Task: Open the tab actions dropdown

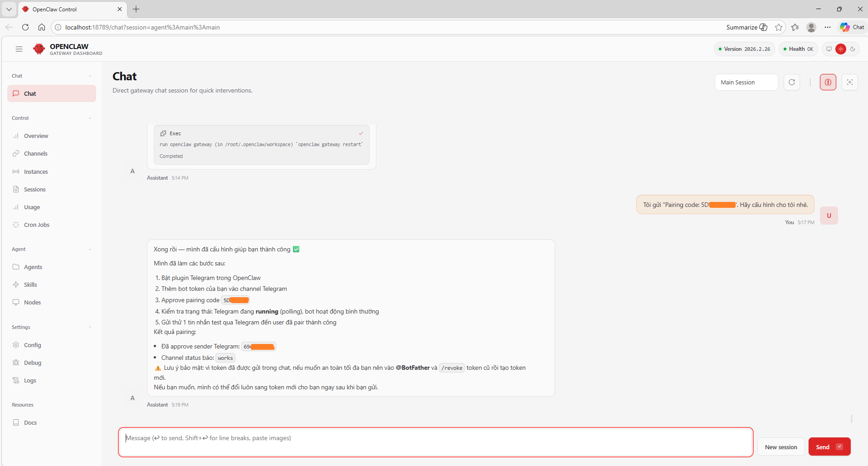Action: click(x=9, y=9)
